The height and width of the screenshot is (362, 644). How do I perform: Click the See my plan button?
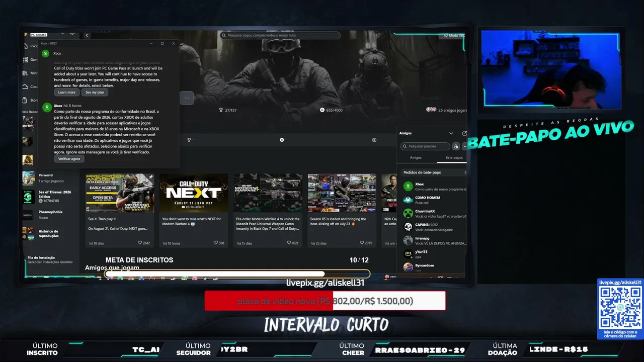[95, 93]
